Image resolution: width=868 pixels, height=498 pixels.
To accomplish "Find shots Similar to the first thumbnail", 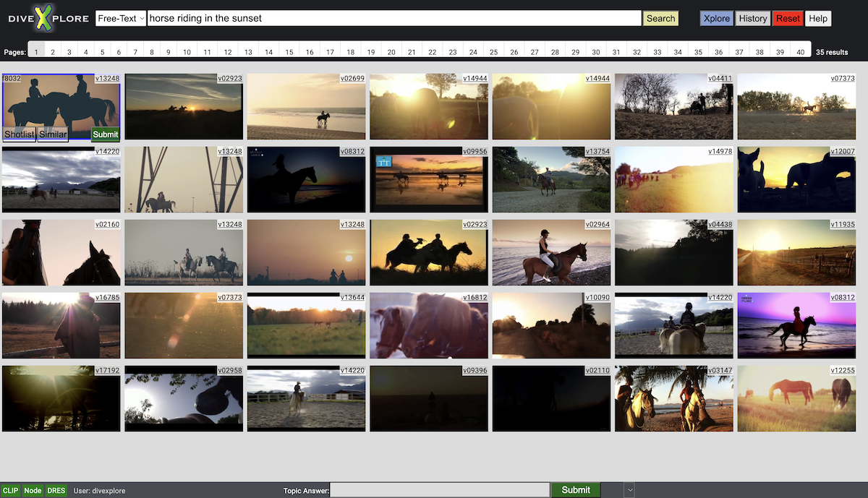I will 53,134.
